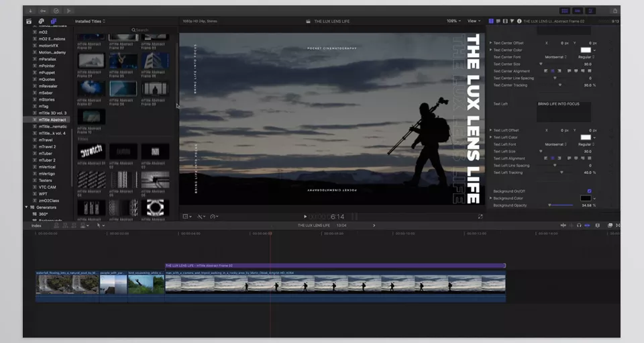Select the purple title clip in timeline

(x=335, y=266)
